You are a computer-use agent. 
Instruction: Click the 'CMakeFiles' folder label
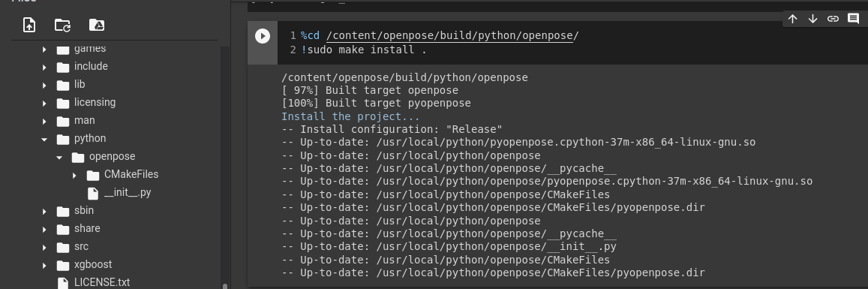coord(131,174)
